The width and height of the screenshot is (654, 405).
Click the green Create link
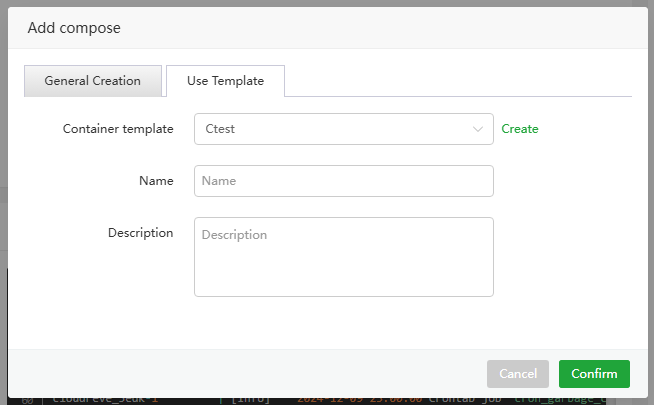(x=519, y=129)
